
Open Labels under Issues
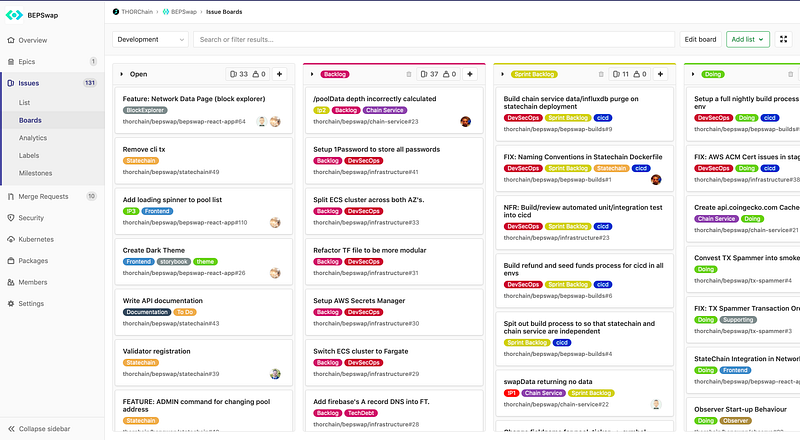click(x=29, y=156)
